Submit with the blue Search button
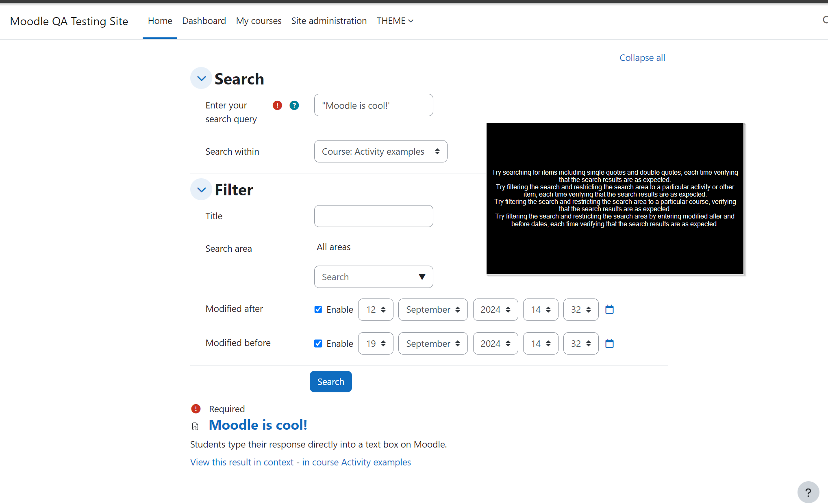The height and width of the screenshot is (504, 828). (330, 382)
